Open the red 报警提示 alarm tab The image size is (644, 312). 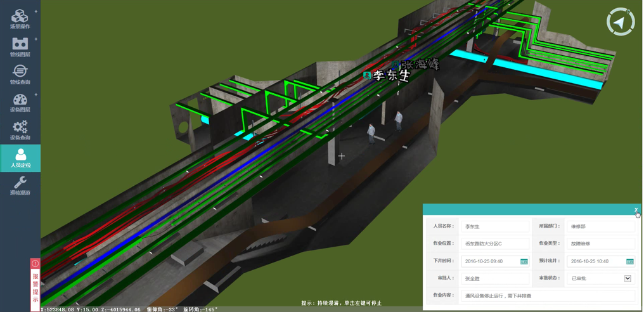coord(35,285)
